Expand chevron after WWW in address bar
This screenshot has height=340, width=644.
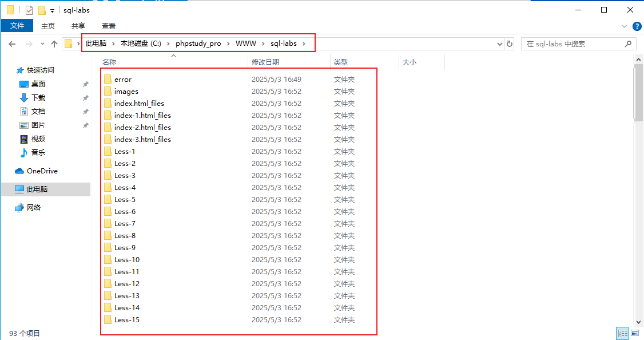click(263, 44)
